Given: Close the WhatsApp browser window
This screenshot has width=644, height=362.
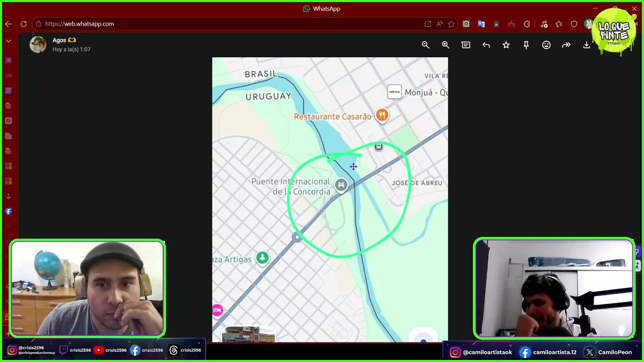Looking at the screenshot, I should click(634, 9).
